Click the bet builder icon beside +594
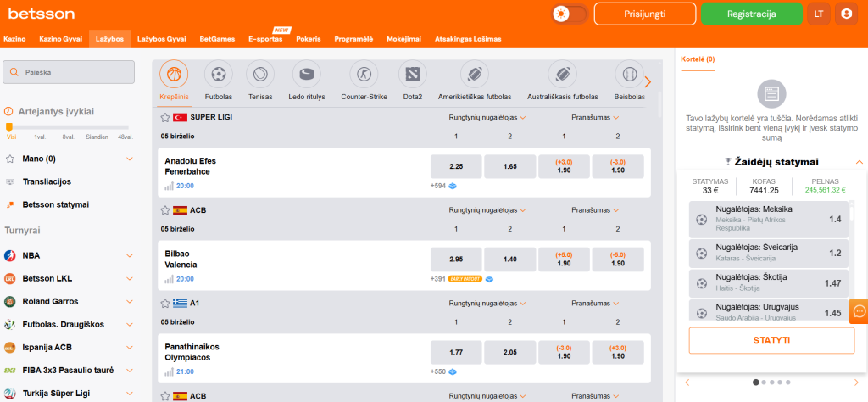868x402 pixels. tap(453, 186)
